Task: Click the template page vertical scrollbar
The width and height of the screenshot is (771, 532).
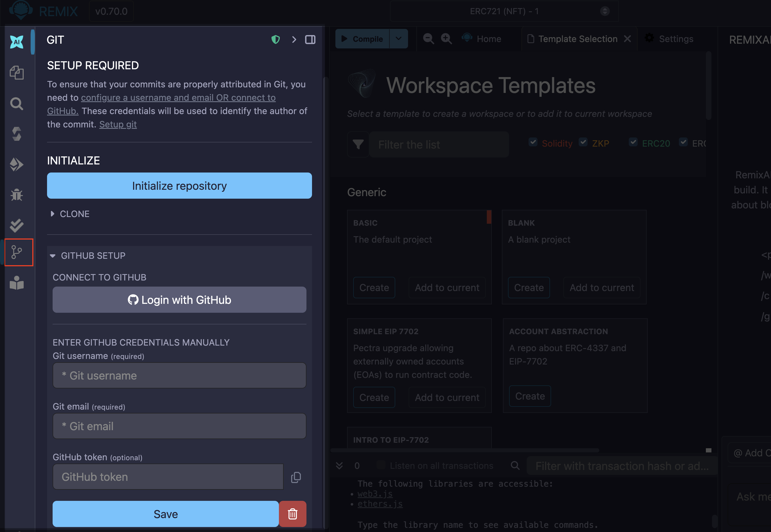Action: 709,86
